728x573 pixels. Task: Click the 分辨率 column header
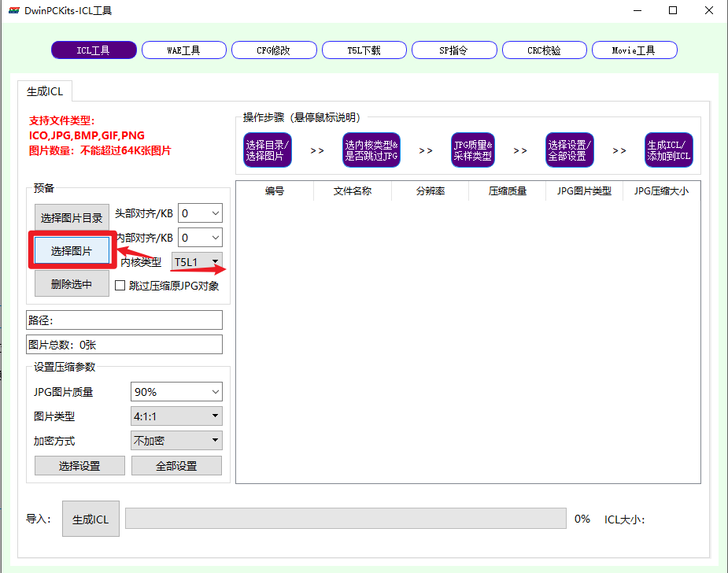[x=430, y=190]
